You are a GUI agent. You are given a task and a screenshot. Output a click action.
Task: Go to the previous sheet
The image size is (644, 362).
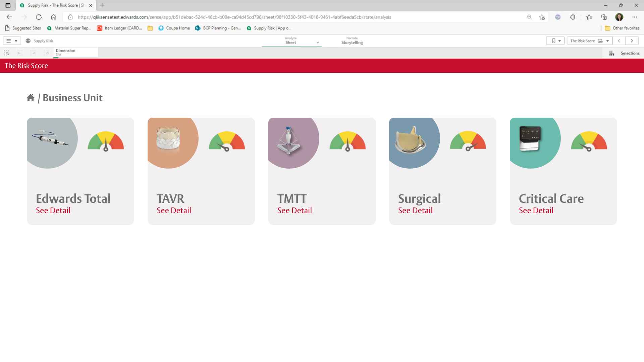pyautogui.click(x=619, y=41)
